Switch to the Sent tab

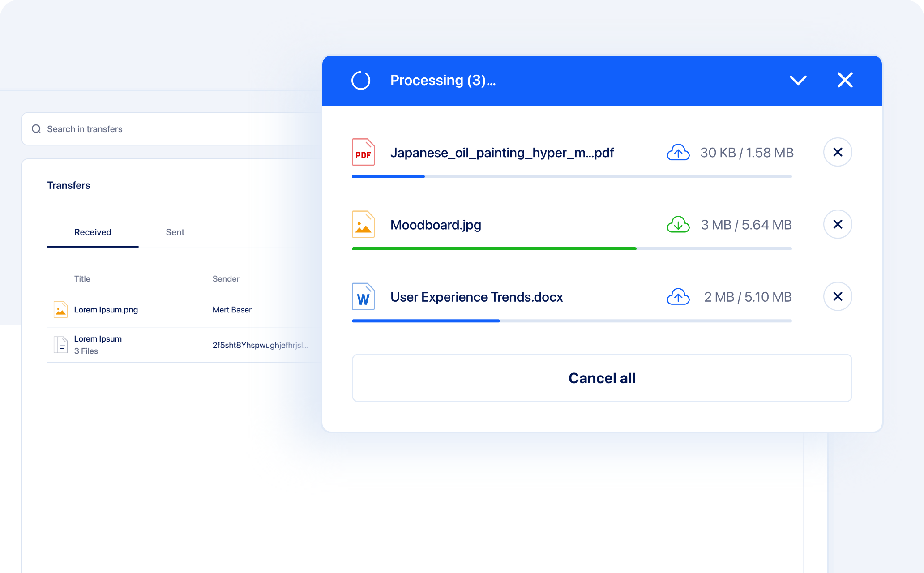pyautogui.click(x=175, y=232)
